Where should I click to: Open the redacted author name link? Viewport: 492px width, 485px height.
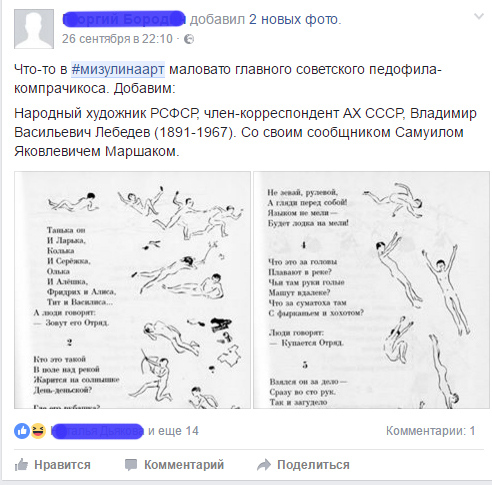coord(124,19)
